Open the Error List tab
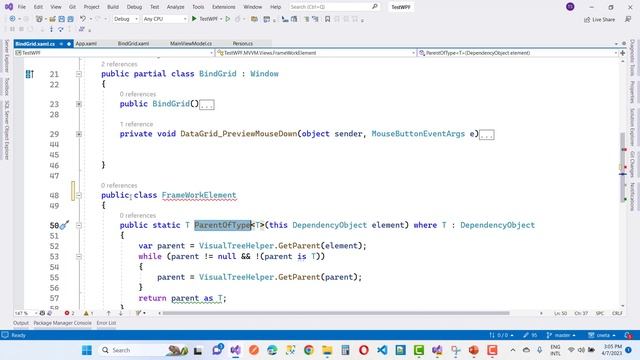 106,323
